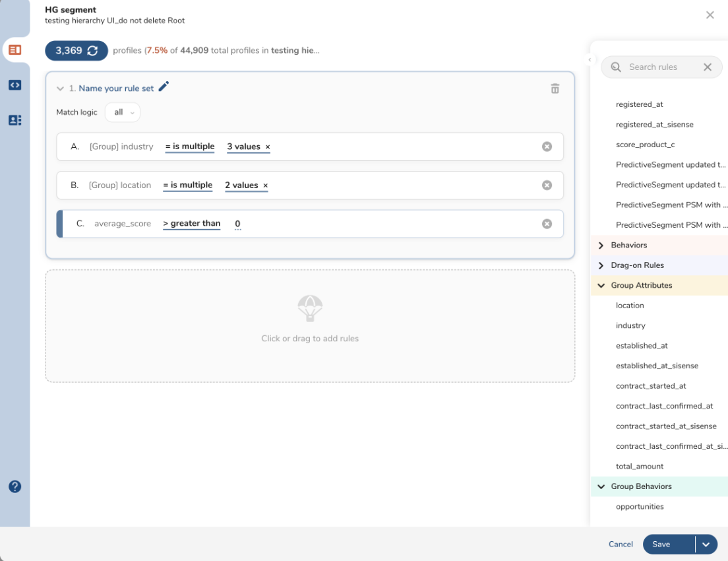Select the total_amount attribute
The height and width of the screenshot is (561, 728).
coord(639,467)
